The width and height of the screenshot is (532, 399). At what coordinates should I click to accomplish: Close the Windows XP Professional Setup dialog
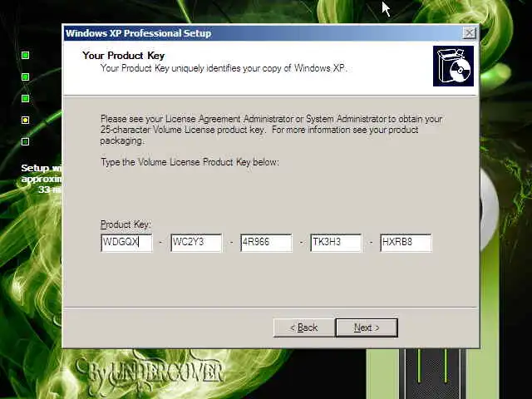[469, 33]
